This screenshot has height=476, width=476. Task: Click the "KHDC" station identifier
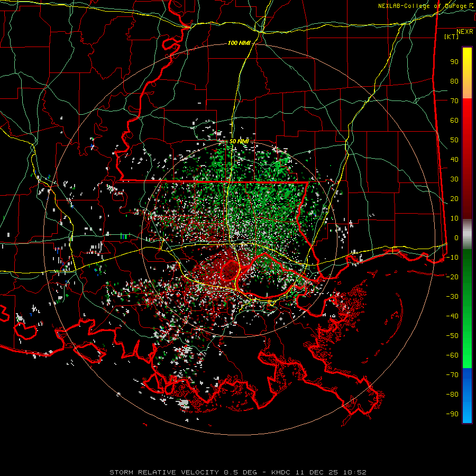(x=281, y=472)
